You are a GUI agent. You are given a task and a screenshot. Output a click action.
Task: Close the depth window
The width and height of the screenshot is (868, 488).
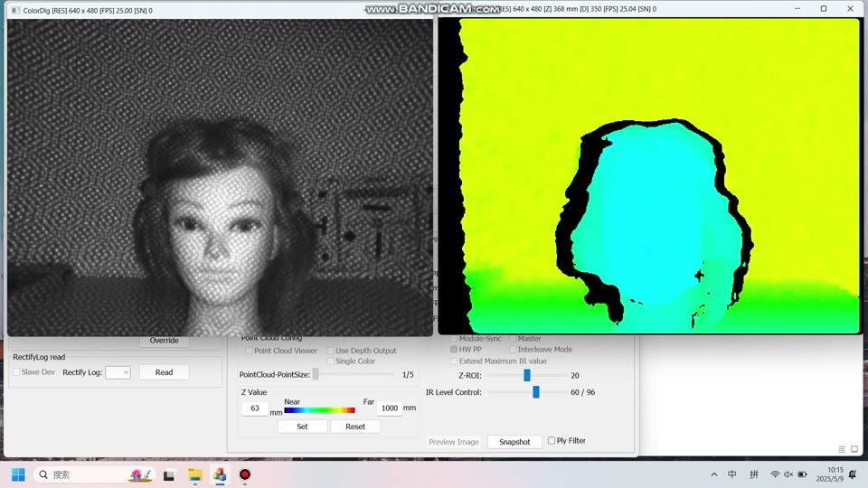850,9
